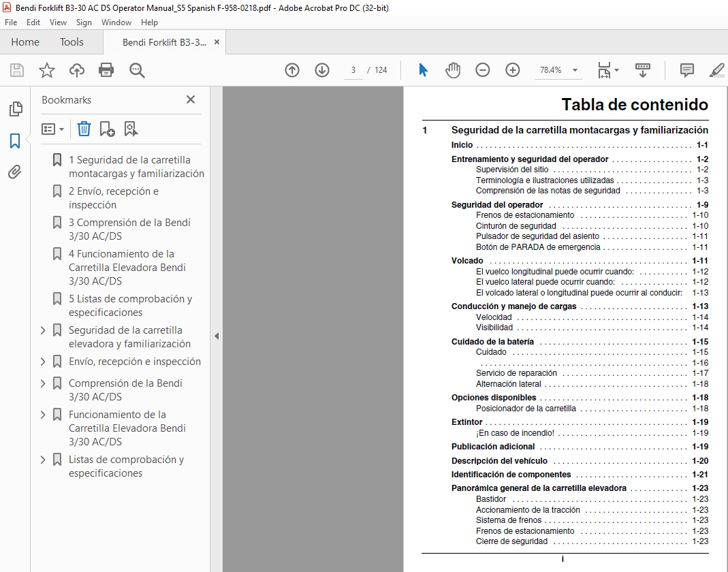This screenshot has height=572, width=728.
Task: Add file to starred favorites
Action: (x=47, y=70)
